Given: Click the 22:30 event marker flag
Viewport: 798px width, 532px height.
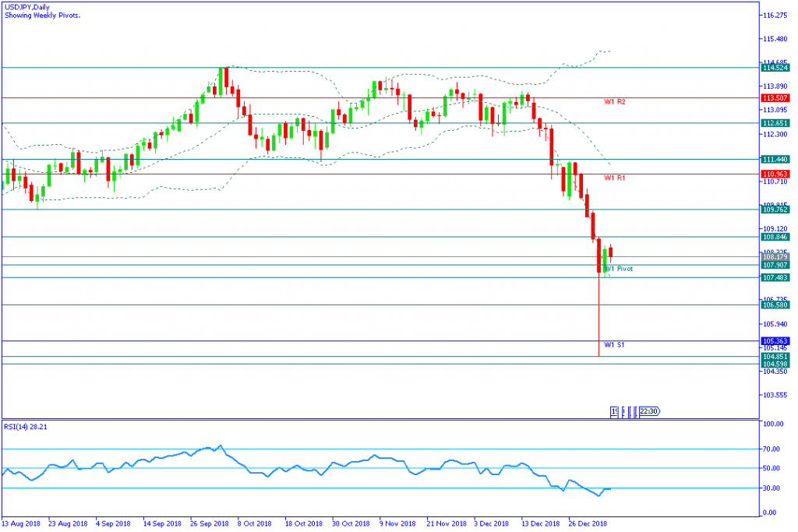Looking at the screenshot, I should click(650, 412).
